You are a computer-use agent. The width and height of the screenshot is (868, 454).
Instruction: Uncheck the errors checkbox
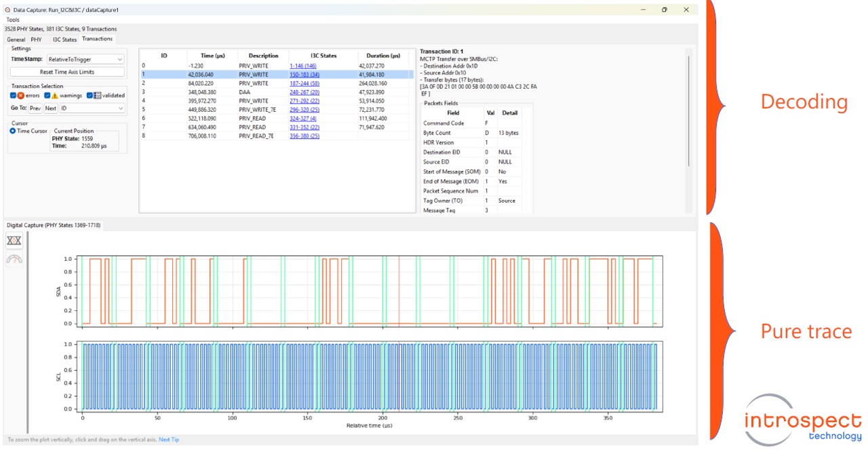13,96
